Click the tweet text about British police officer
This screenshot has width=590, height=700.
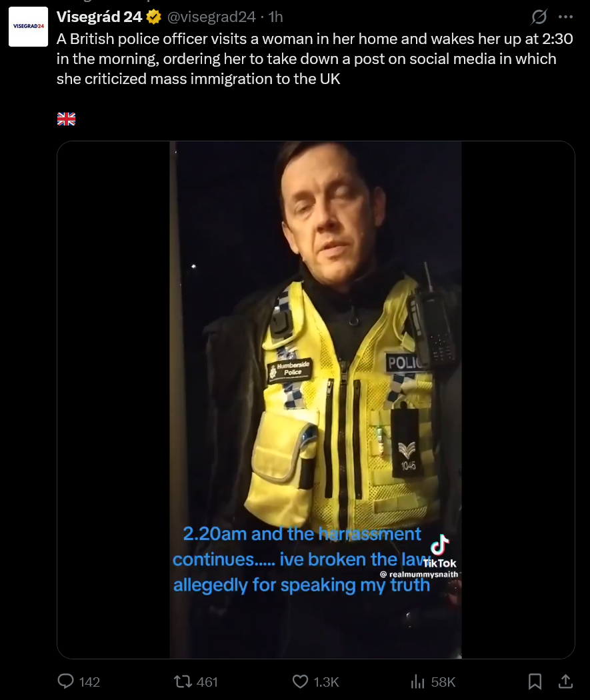[315, 59]
